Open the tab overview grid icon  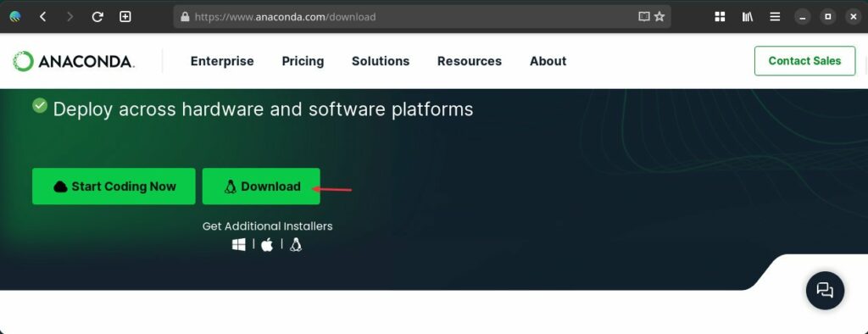[720, 17]
